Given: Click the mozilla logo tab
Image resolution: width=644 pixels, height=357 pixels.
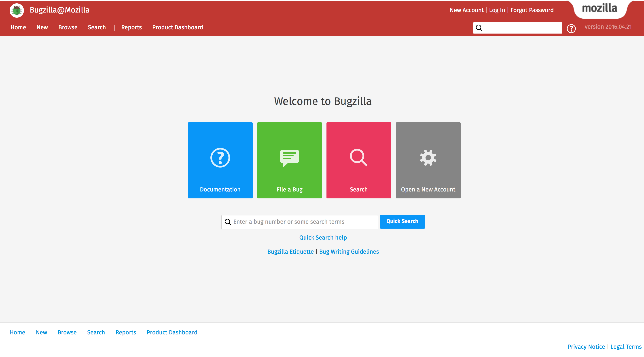Looking at the screenshot, I should click(600, 8).
